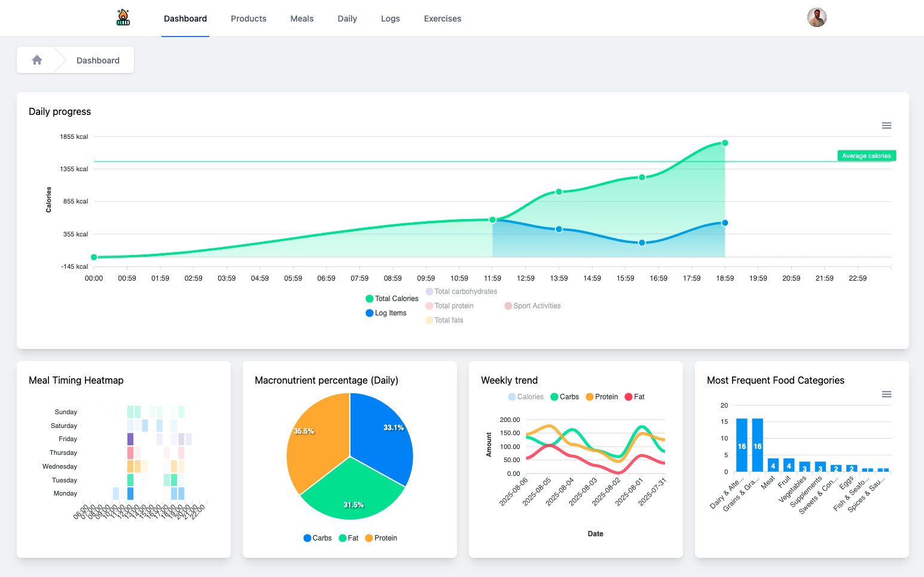Click the Average calories annotation label
This screenshot has width=924, height=577.
[x=867, y=156]
